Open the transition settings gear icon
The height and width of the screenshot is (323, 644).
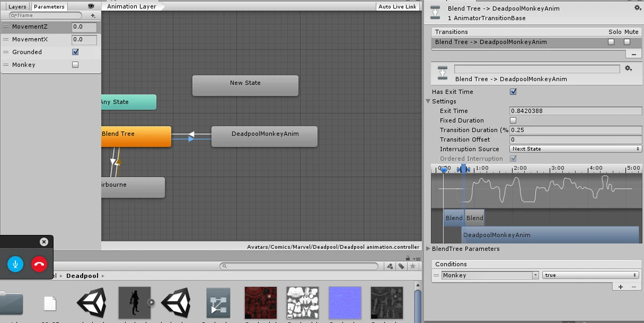pos(629,68)
